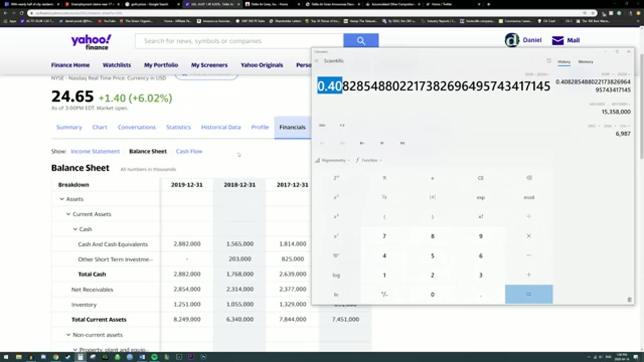Image resolution: width=644 pixels, height=362 pixels.
Task: Collapse the Assets row
Action: click(62, 199)
